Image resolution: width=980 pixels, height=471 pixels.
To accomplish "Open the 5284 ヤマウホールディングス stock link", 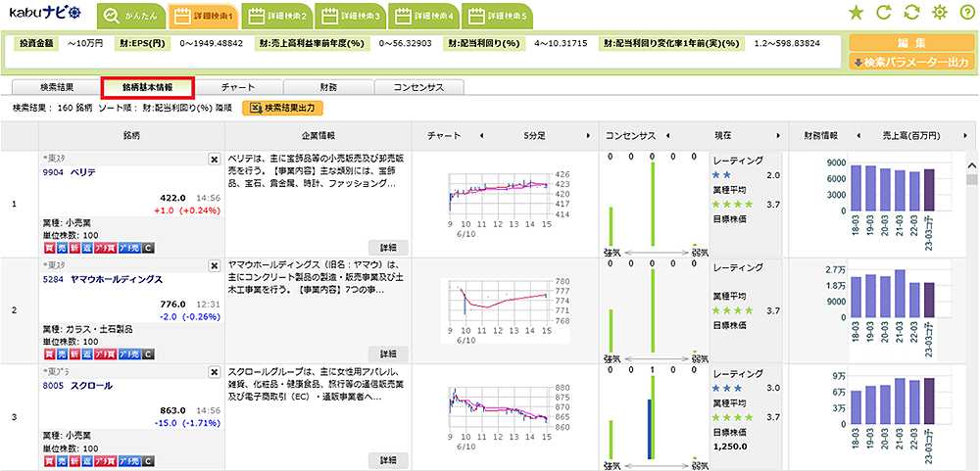I will (103, 279).
